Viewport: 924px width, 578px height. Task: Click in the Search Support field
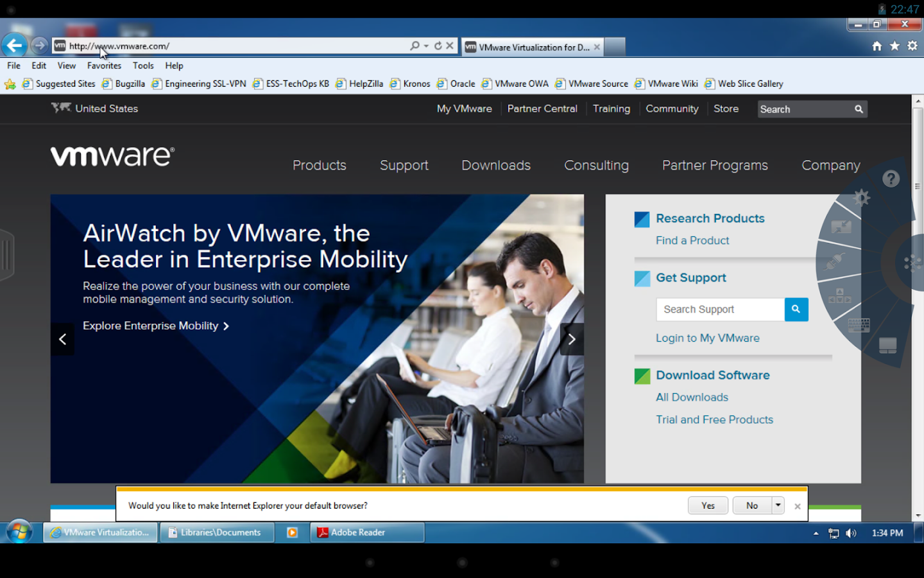pyautogui.click(x=720, y=310)
